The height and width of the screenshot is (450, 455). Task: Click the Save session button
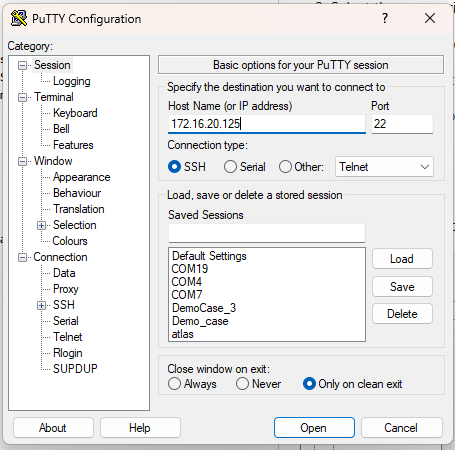[402, 287]
